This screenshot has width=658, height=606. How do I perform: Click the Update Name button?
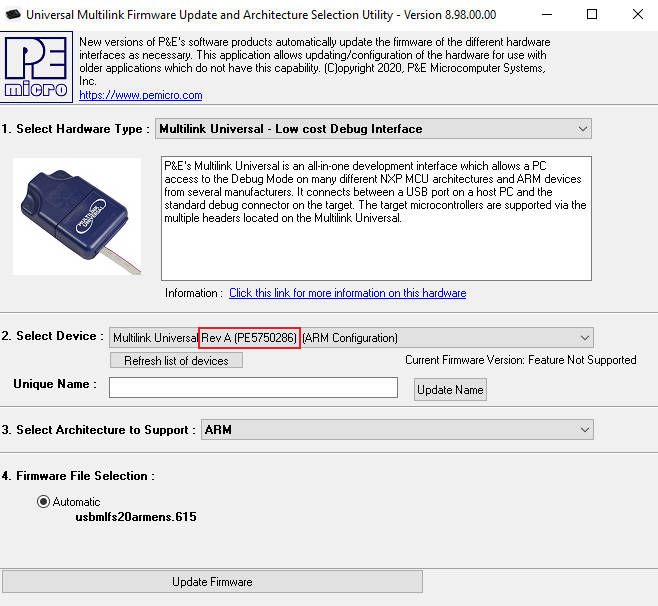[450, 389]
